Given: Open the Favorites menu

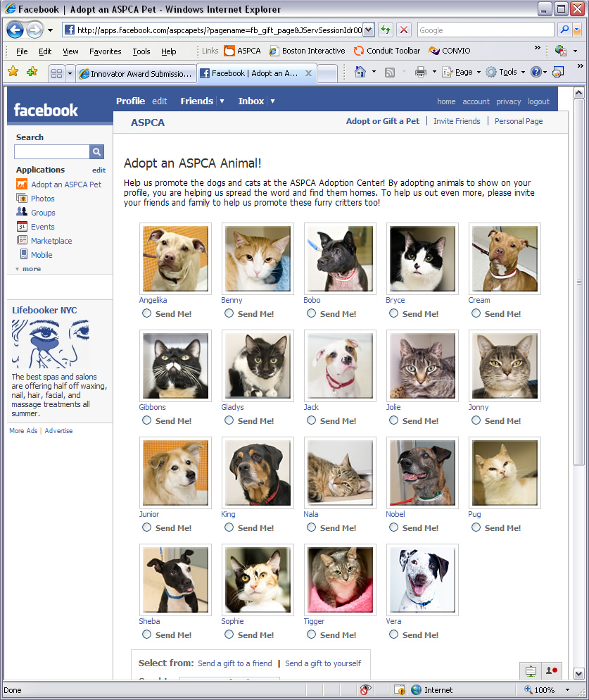Looking at the screenshot, I should pyautogui.click(x=105, y=51).
